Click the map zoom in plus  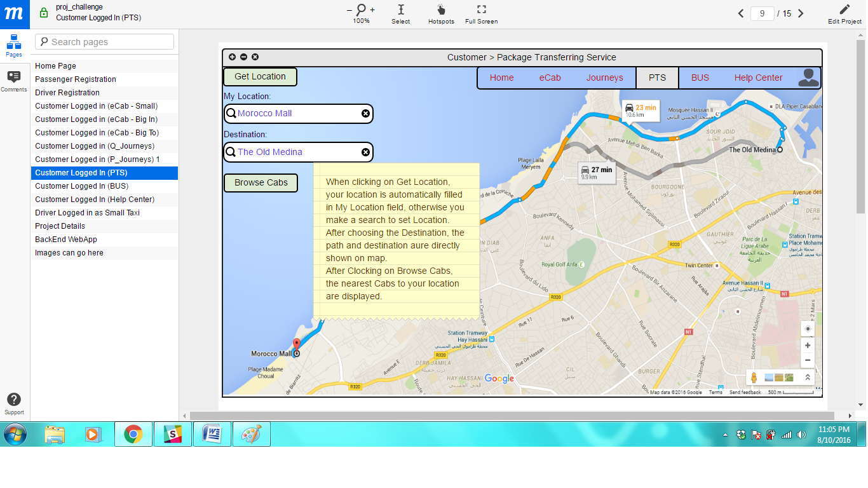coord(808,346)
